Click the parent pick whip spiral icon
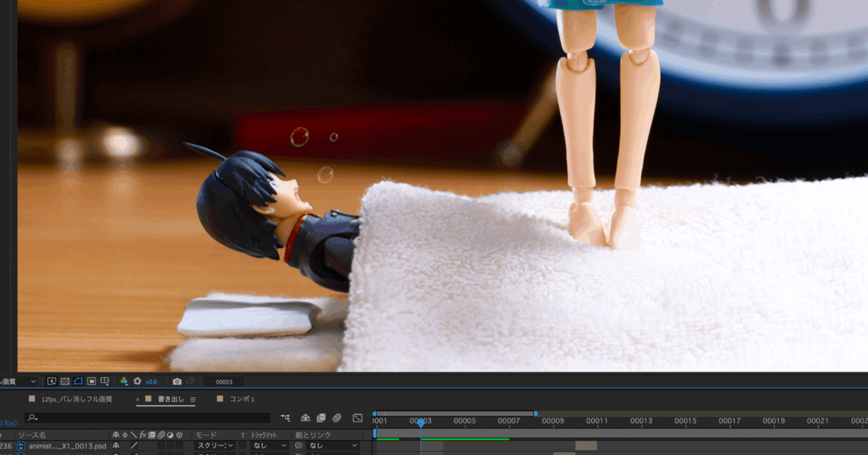The width and height of the screenshot is (868, 455). 299,446
